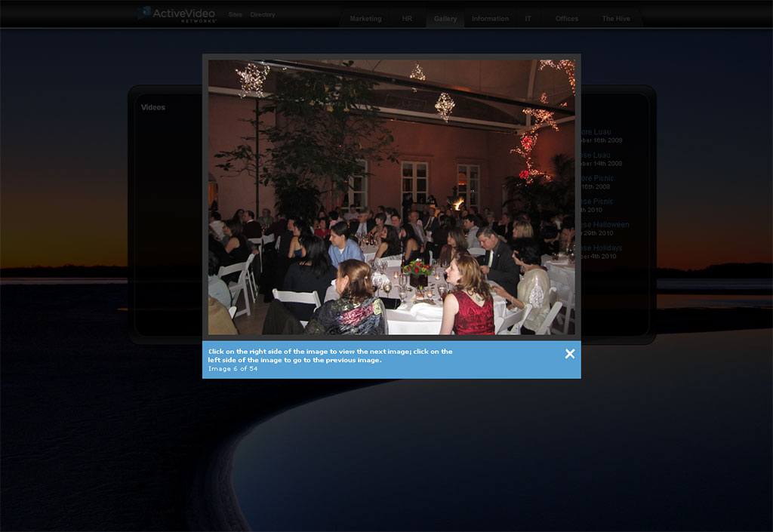Select the Gallery tab
Image resolution: width=773 pixels, height=532 pixels.
click(x=445, y=19)
